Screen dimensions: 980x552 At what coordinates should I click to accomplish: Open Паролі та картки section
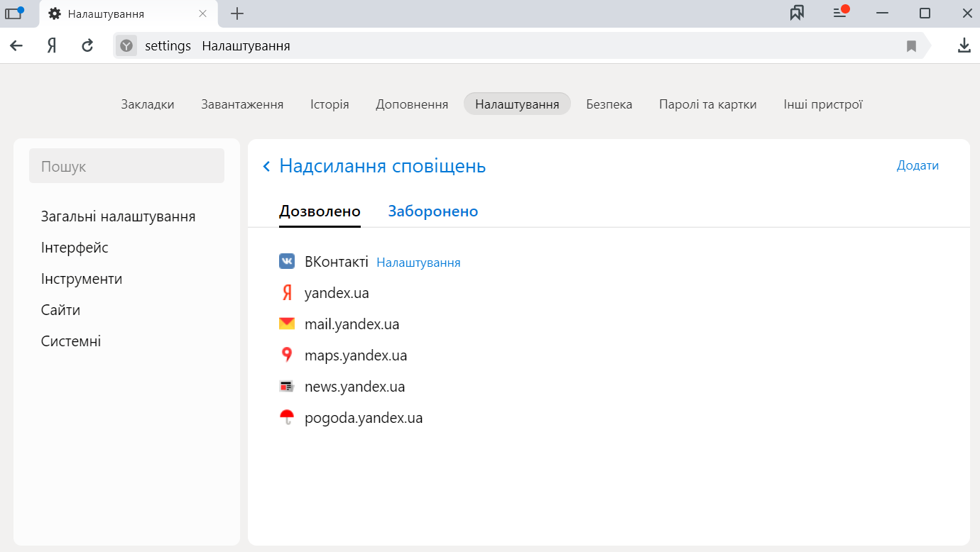coord(708,104)
